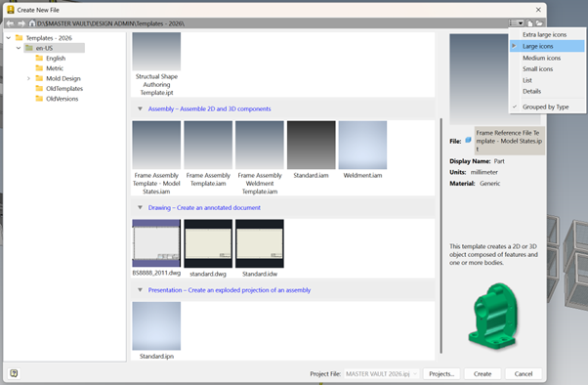The image size is (588, 385).
Task: Collapse the en-US tree node
Action: (19, 48)
